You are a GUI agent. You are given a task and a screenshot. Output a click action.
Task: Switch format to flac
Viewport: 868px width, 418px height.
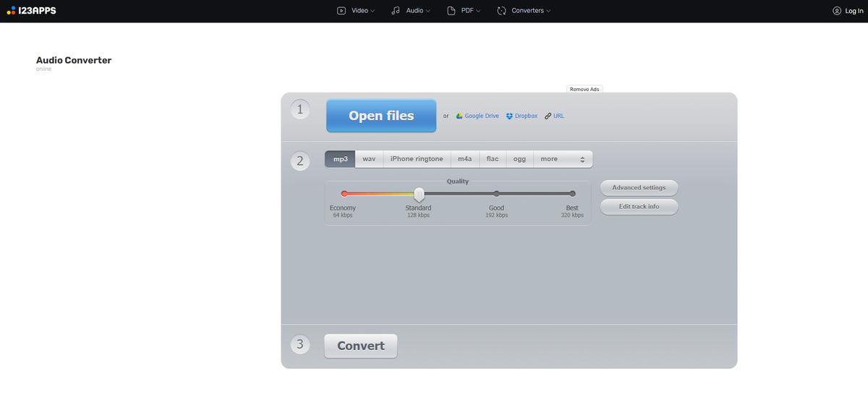(x=493, y=159)
